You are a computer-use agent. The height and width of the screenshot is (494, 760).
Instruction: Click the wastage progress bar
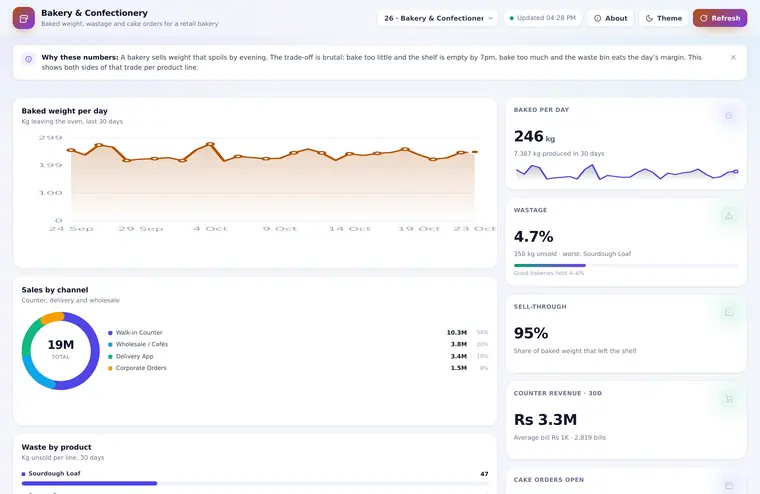pyautogui.click(x=626, y=265)
